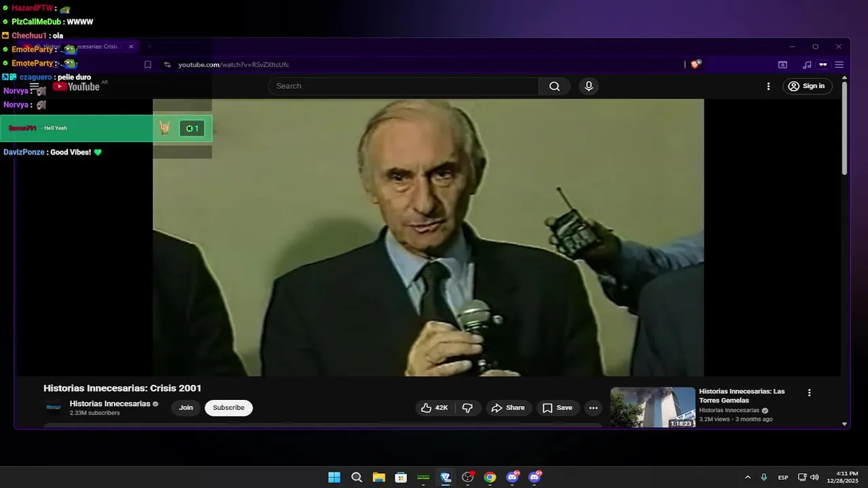The height and width of the screenshot is (488, 868).
Task: Open Historias Innecesarias channel name link
Action: click(110, 404)
